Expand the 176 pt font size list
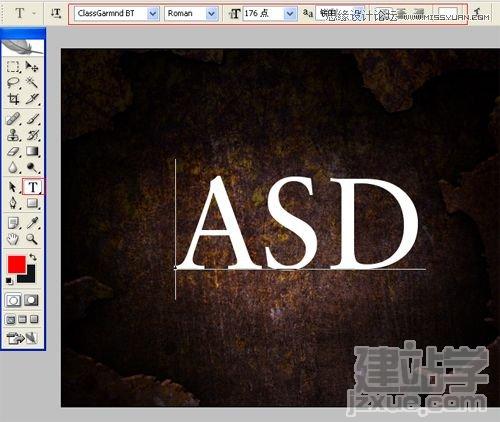 click(x=290, y=14)
